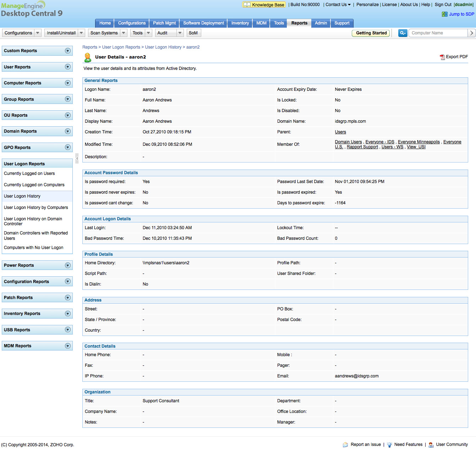Switch to the Home tab

[x=105, y=23]
